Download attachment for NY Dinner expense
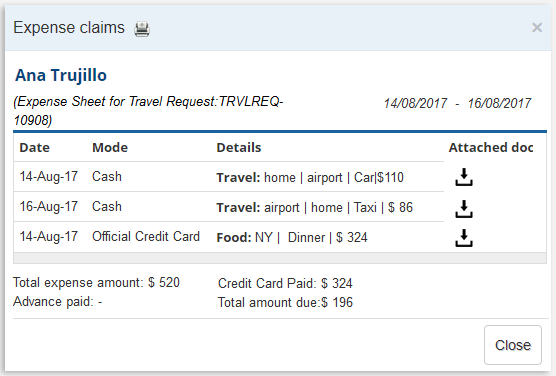Viewport: 556px width, 376px height. 464,238
